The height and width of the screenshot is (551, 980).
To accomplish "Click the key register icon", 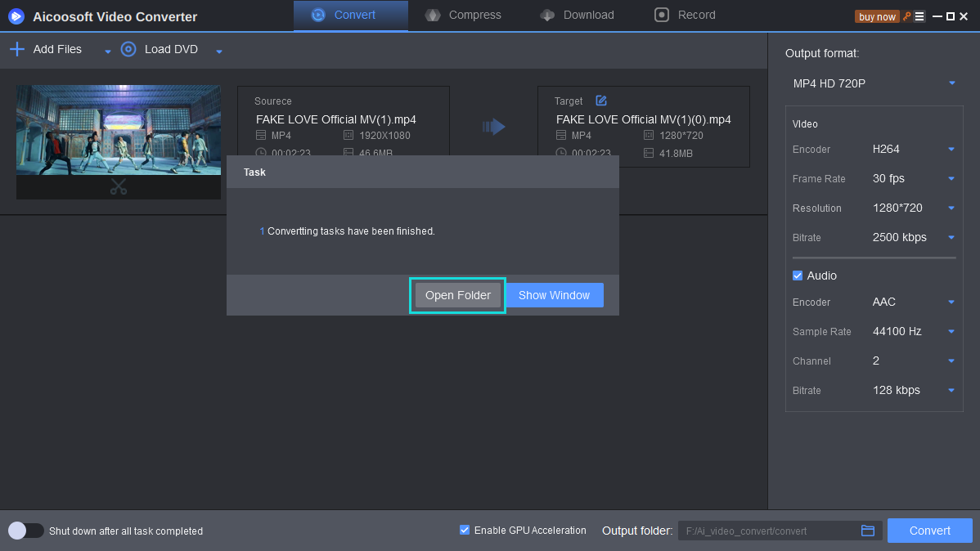I will click(x=907, y=16).
